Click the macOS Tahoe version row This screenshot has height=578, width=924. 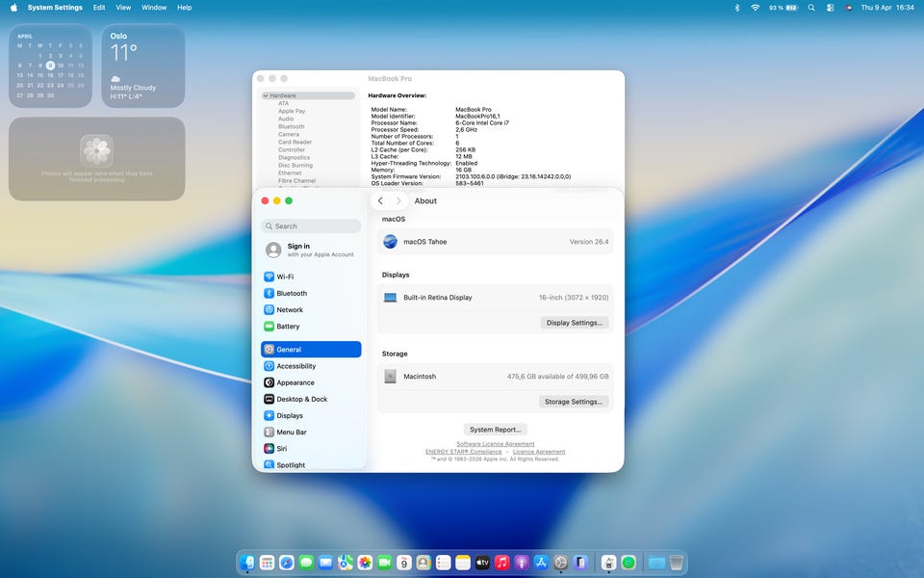pos(495,242)
